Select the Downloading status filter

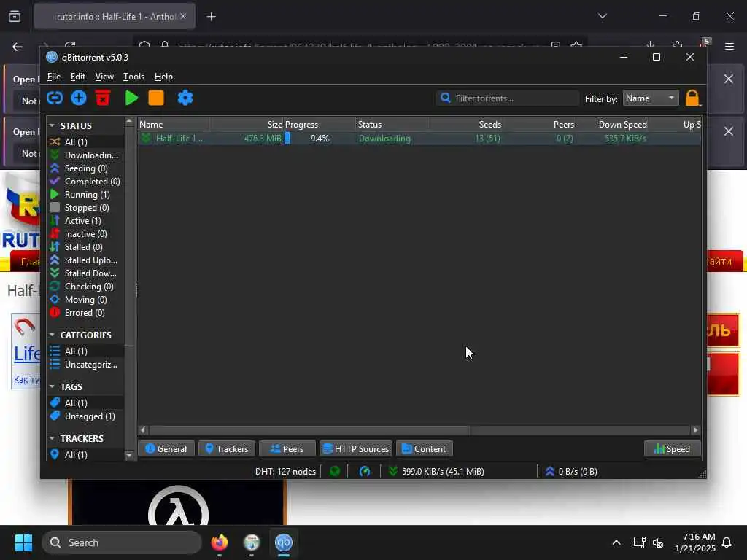point(86,155)
